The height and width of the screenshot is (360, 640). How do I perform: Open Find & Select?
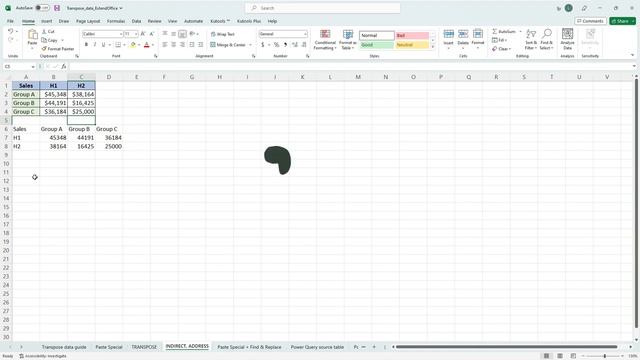click(x=546, y=40)
